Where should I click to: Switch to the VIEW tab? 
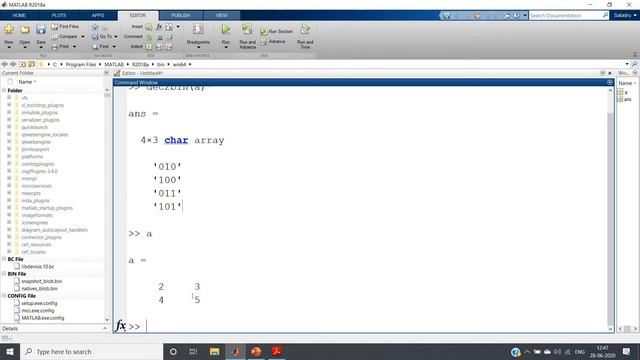pyautogui.click(x=222, y=16)
